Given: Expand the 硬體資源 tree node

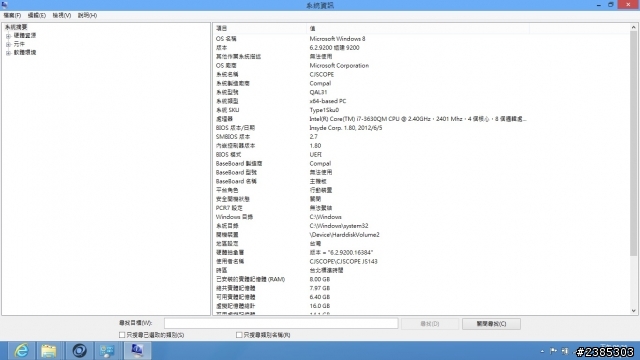Looking at the screenshot, I should (x=8, y=36).
